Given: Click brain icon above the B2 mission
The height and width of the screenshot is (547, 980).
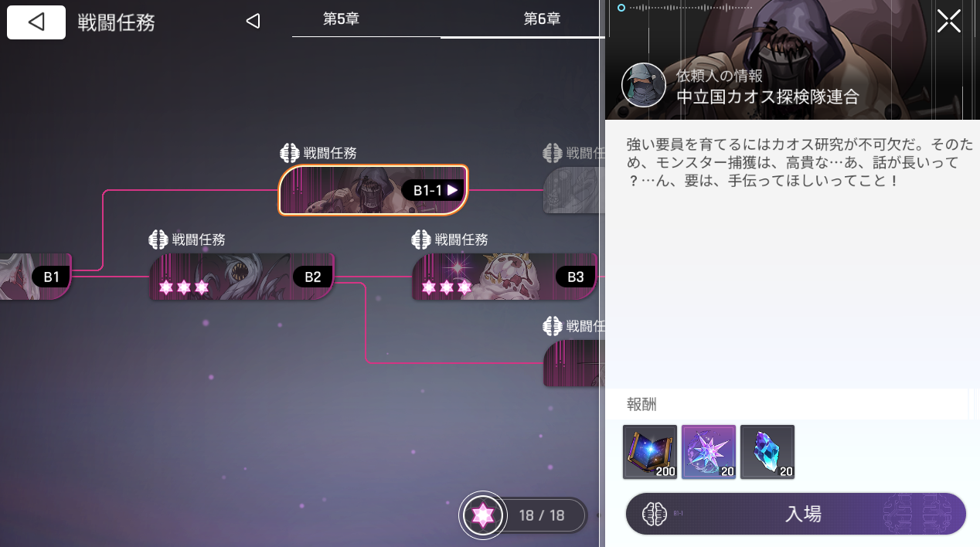Looking at the screenshot, I should [158, 240].
